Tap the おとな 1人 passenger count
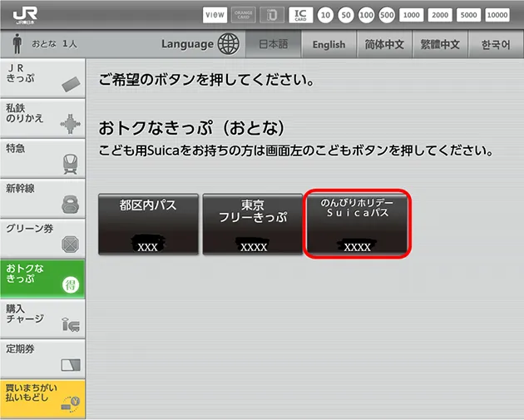This screenshot has width=524, height=420. [x=54, y=44]
